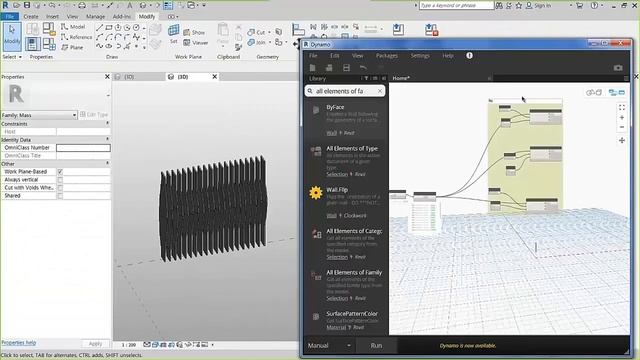This screenshot has width=640, height=360.
Task: Clear the Dynamo library search text
Action: [x=380, y=91]
